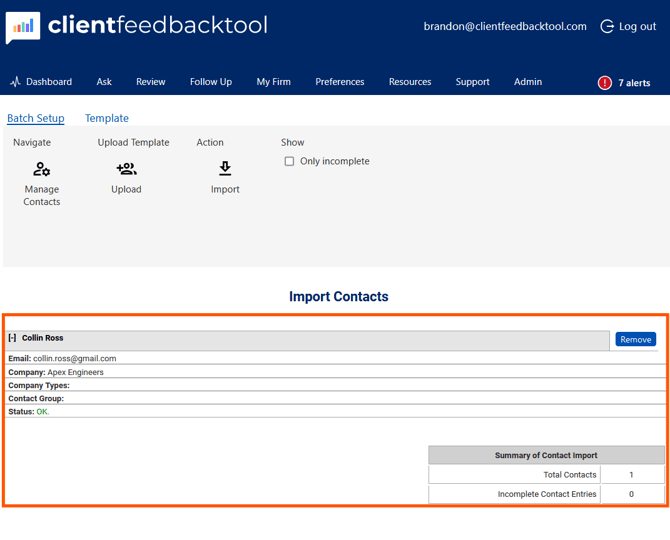Screen dimensions: 670x540
Task: Open the Resources menu
Action: click(410, 82)
